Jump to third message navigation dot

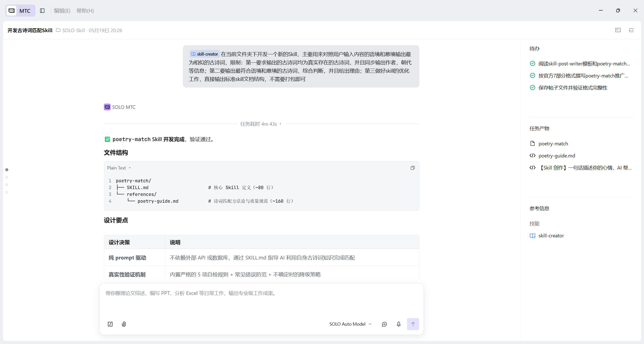(x=7, y=185)
